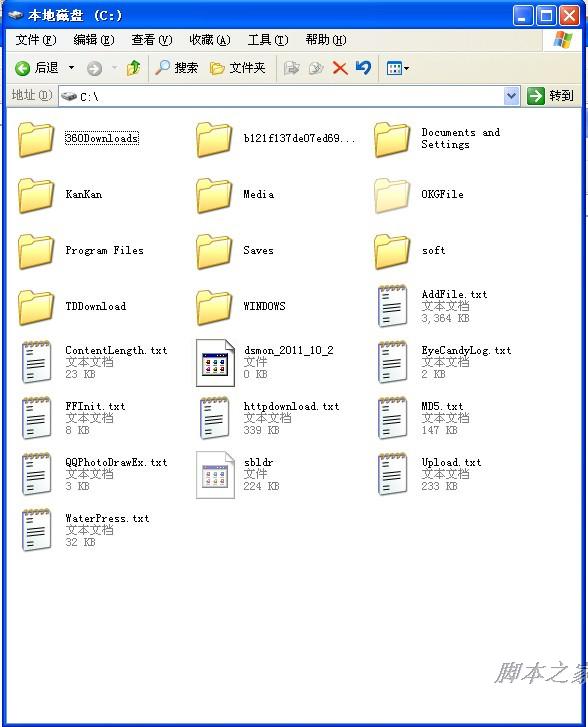Click the green Back arrow icon

[x=22, y=69]
